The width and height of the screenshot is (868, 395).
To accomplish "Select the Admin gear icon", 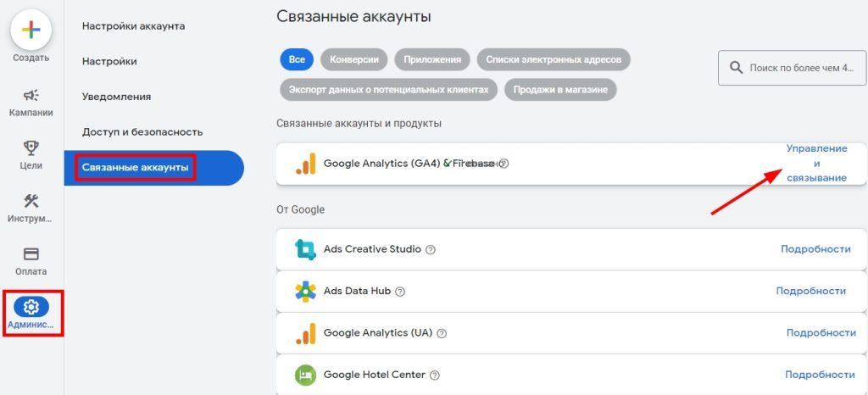I will pyautogui.click(x=31, y=307).
